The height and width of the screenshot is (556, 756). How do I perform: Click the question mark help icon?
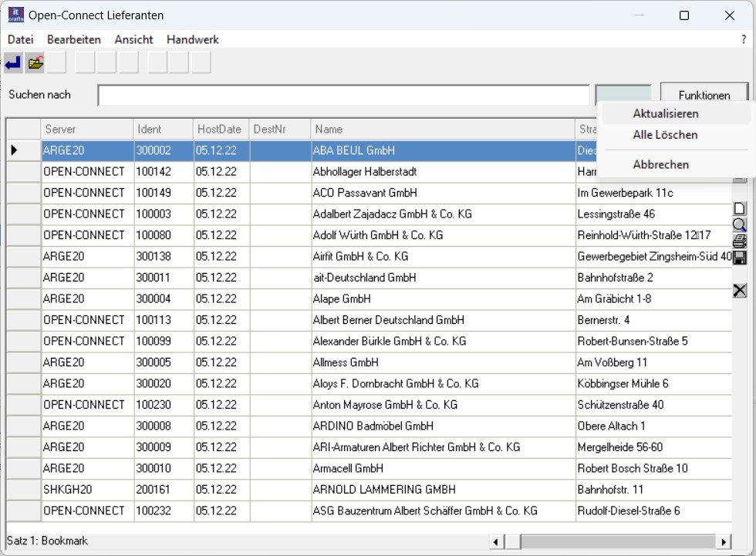tap(744, 39)
